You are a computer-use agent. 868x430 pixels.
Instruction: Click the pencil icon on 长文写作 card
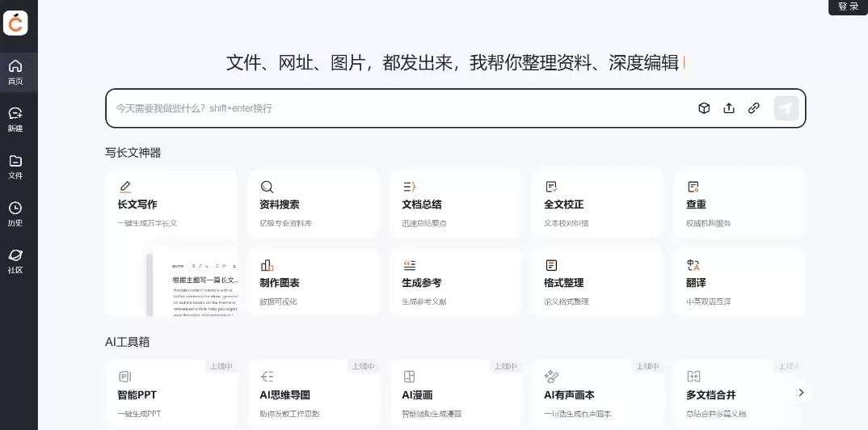(x=125, y=187)
